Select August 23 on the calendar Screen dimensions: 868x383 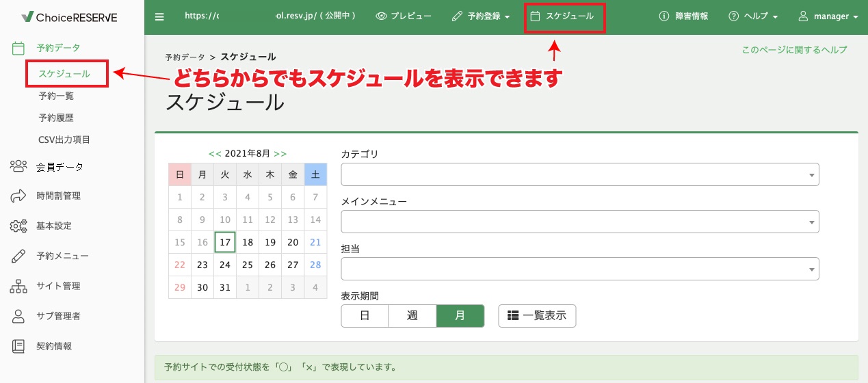pyautogui.click(x=202, y=265)
